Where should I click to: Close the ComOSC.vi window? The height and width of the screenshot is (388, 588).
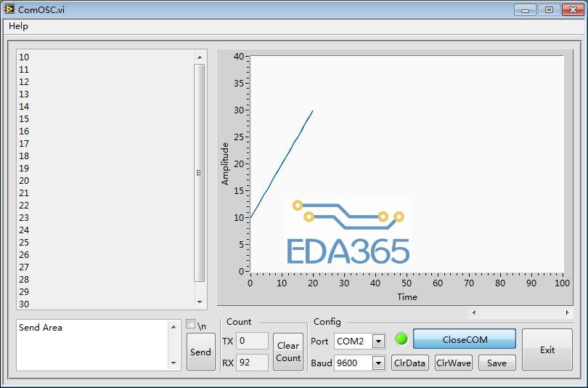click(x=573, y=10)
